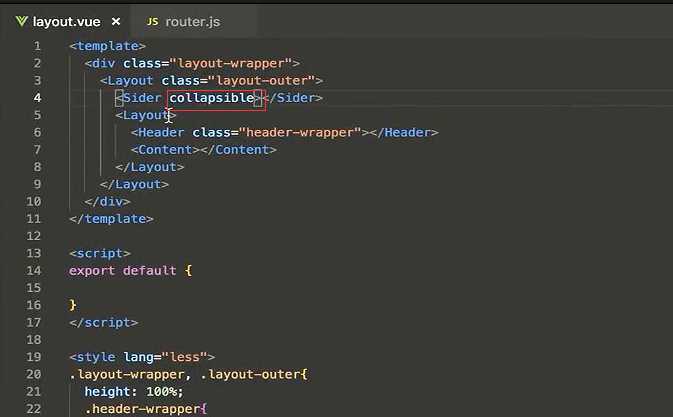This screenshot has width=673, height=417.
Task: Click the closing /Layout tag on line 8
Action: 149,167
